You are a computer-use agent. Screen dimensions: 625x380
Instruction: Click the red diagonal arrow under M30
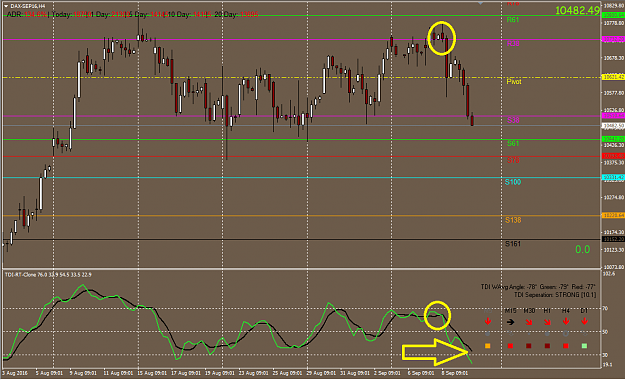pyautogui.click(x=529, y=322)
